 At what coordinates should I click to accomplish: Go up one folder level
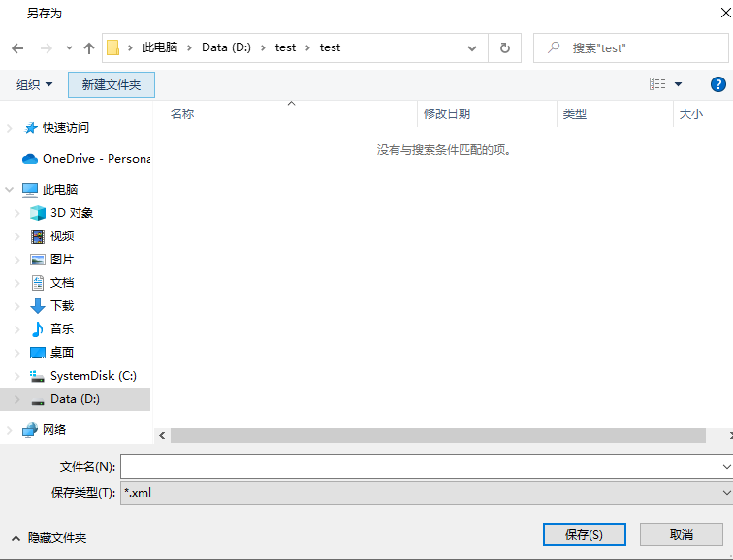click(89, 47)
